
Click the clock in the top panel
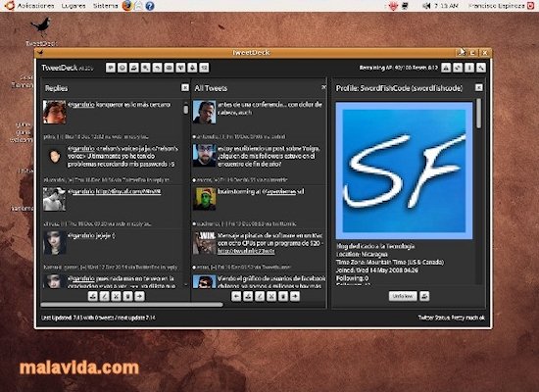click(x=446, y=6)
